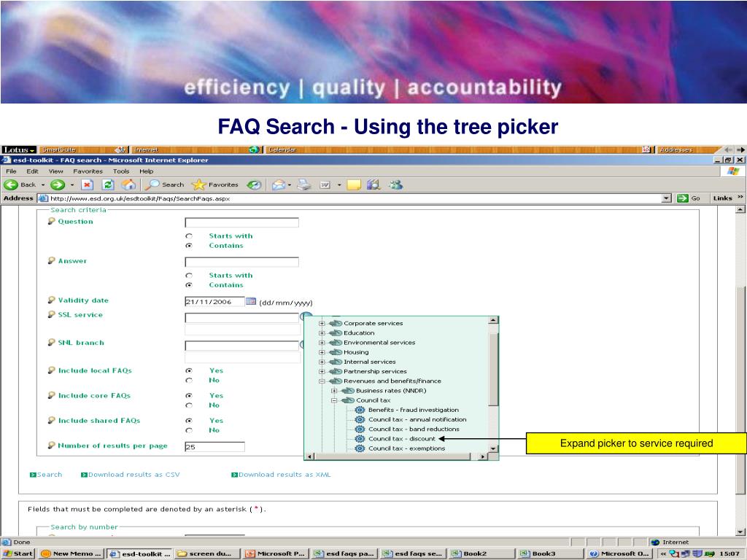Open the Edit menu

[32, 171]
